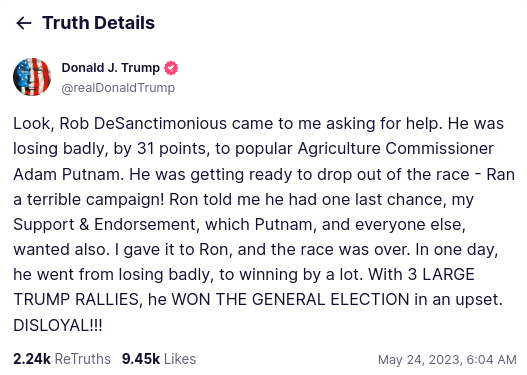Open the flag-painted profile avatar

point(32,77)
